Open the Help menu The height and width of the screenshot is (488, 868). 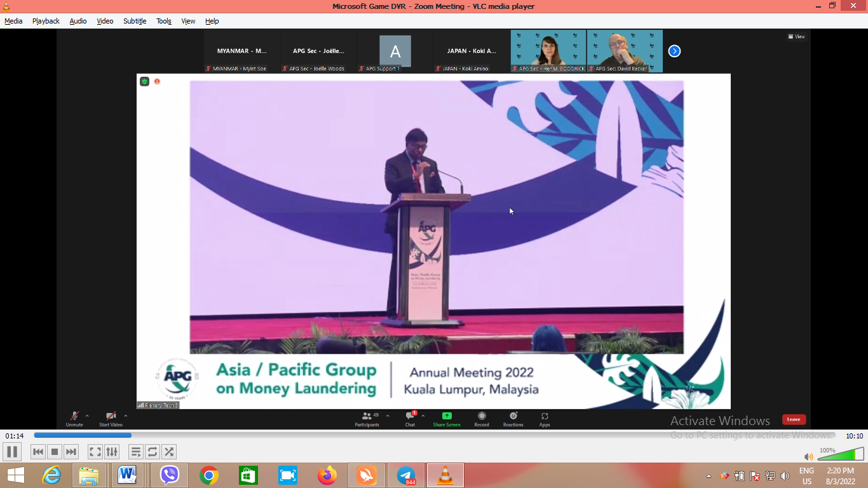click(x=212, y=21)
